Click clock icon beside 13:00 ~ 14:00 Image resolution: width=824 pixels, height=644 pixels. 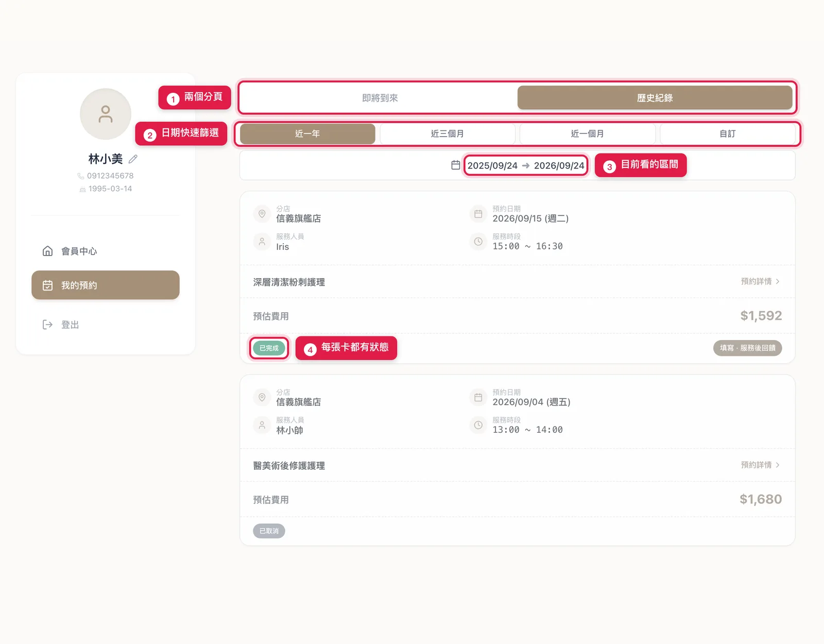(x=478, y=425)
